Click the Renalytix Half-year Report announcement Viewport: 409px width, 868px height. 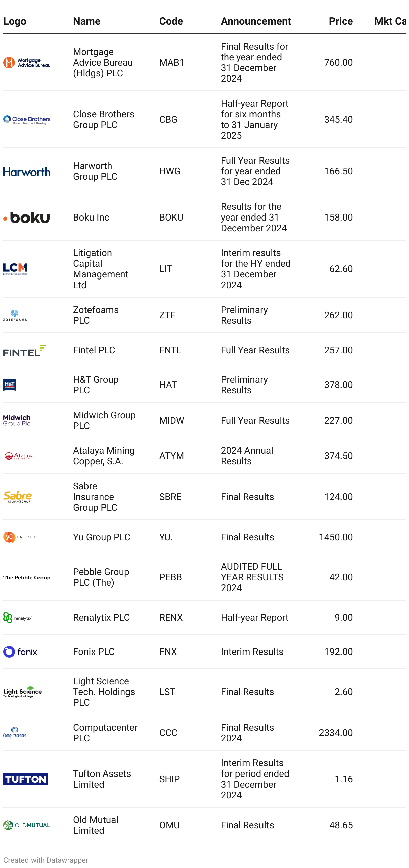[254, 617]
